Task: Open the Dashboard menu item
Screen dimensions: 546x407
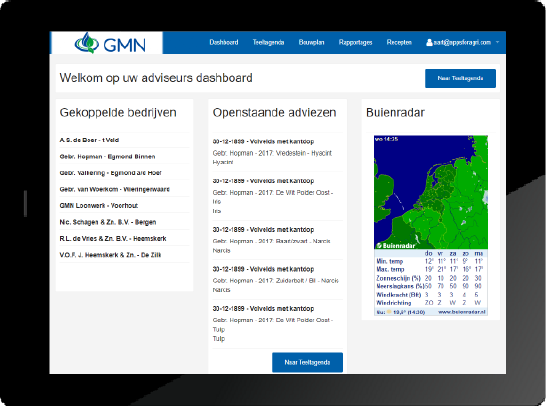Action: pos(224,42)
